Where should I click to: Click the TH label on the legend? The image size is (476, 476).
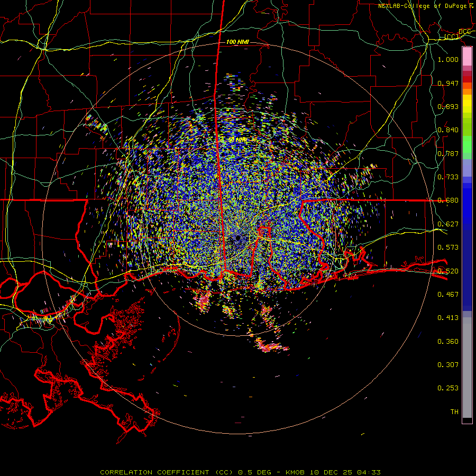click(x=454, y=411)
